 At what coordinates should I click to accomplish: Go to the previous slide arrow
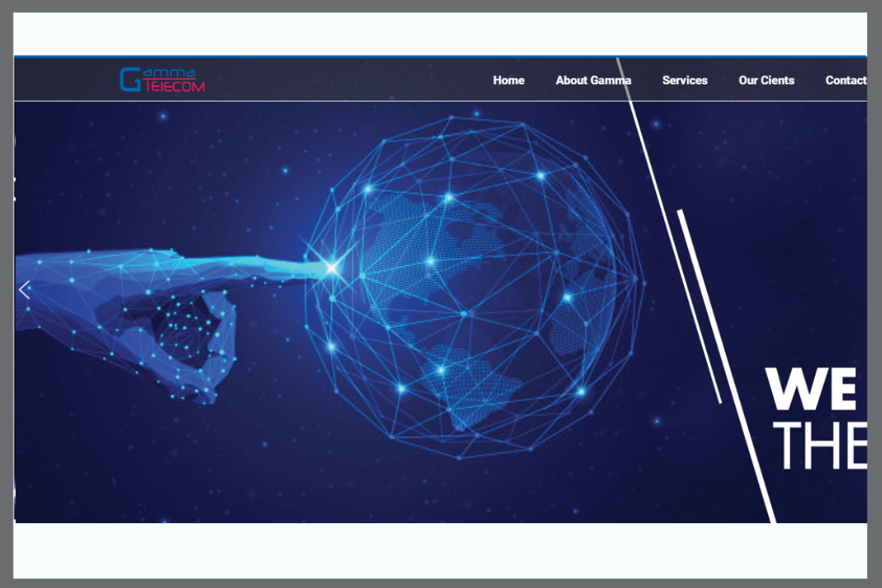tap(24, 289)
